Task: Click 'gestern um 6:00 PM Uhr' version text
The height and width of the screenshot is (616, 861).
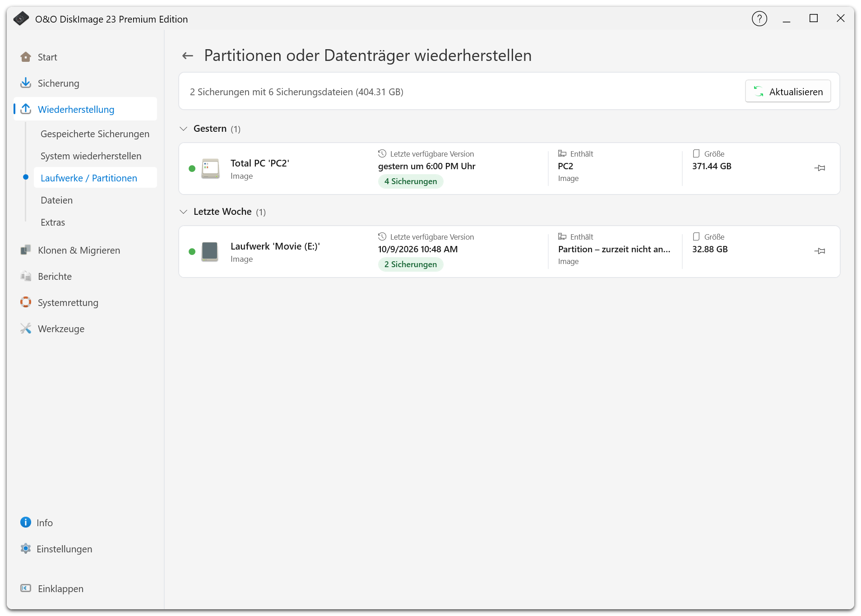Action: tap(427, 166)
